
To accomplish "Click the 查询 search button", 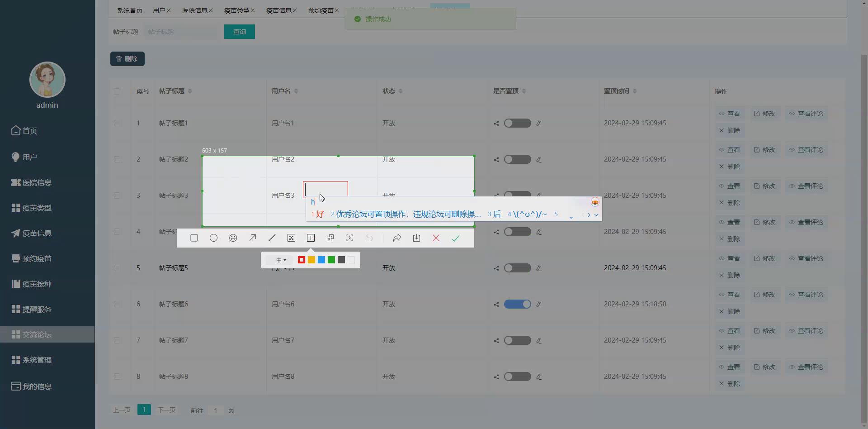I will 239,32.
